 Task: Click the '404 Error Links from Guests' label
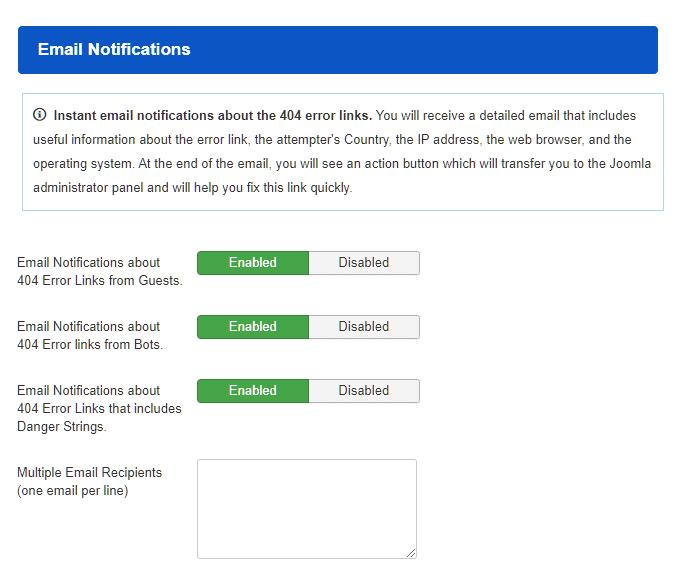(100, 281)
